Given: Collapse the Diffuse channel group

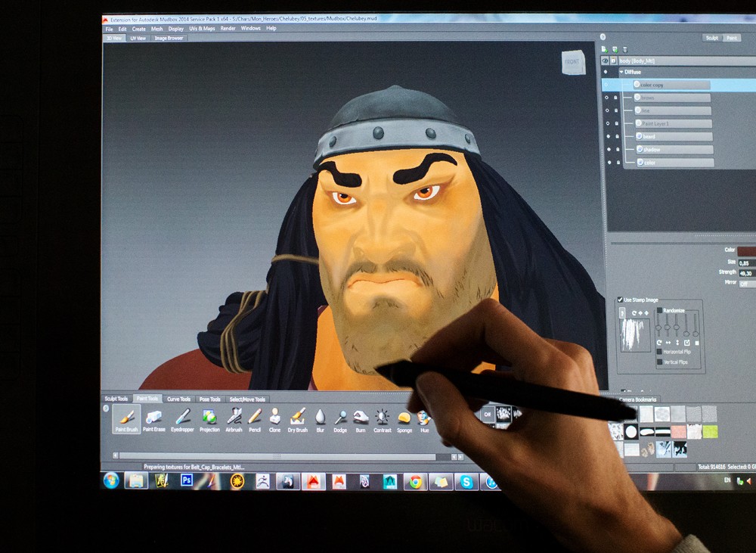Looking at the screenshot, I should tap(621, 72).
